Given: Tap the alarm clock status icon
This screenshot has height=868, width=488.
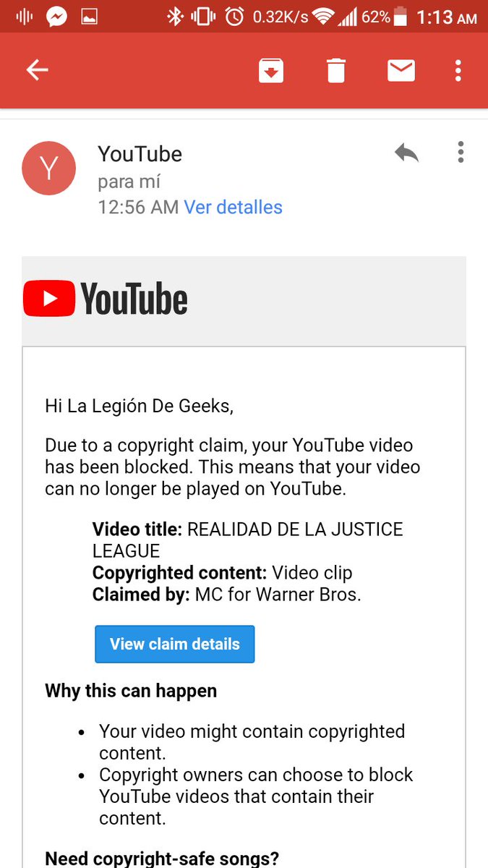Looking at the screenshot, I should 235,17.
